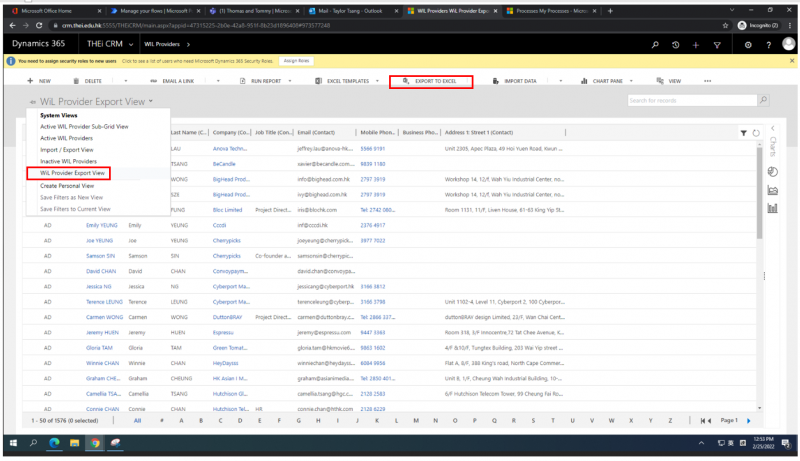Screen dimensions: 800x461
Task: Open Chrome from the taskbar
Action: [95, 443]
